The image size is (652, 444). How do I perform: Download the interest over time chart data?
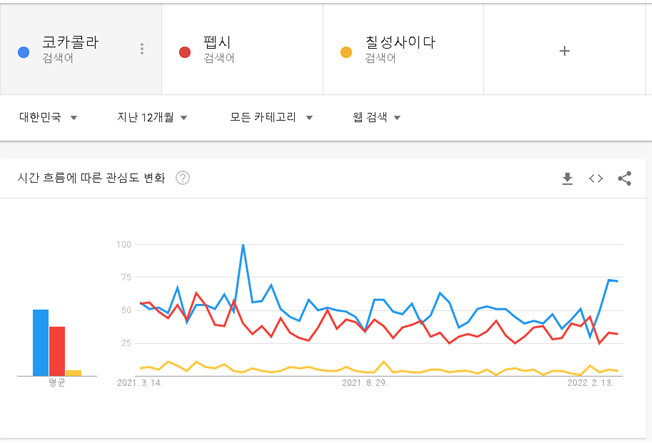[x=567, y=178]
